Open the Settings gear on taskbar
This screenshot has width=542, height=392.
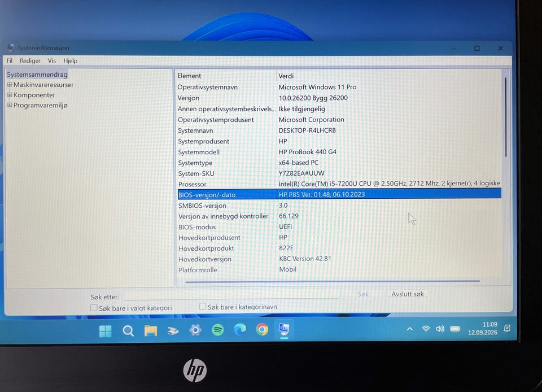(195, 330)
